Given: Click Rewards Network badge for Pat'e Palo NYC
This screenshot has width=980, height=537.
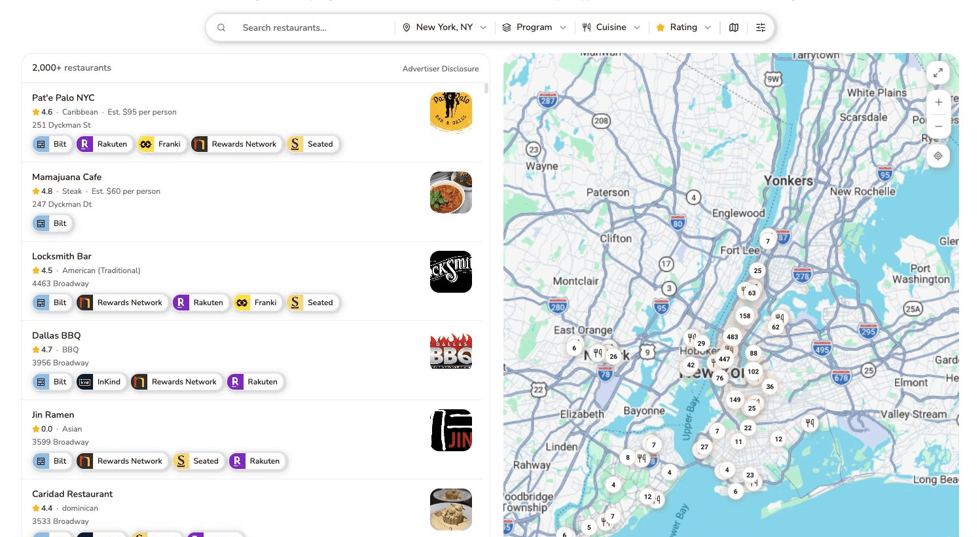Looking at the screenshot, I should (236, 144).
